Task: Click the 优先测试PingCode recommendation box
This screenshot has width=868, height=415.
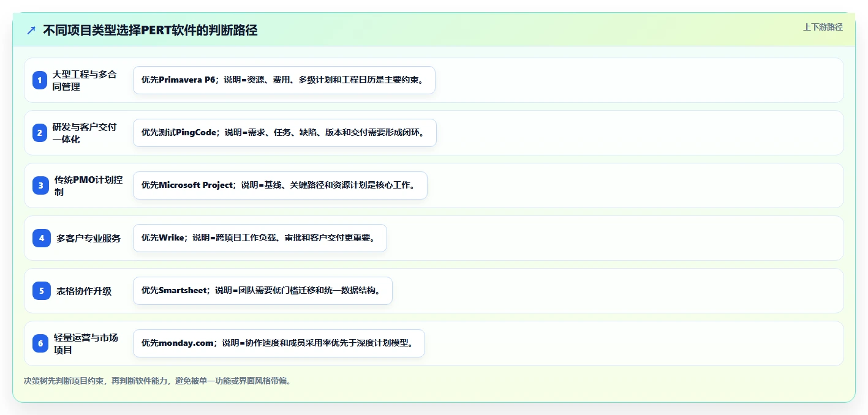Action: tap(284, 133)
